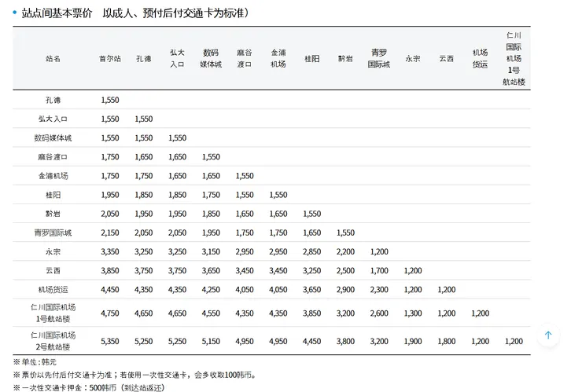Image resolution: width=582 pixels, height=392 pixels.
Task: Click 5,150 in 2号航站楼 row
Action: (211, 341)
